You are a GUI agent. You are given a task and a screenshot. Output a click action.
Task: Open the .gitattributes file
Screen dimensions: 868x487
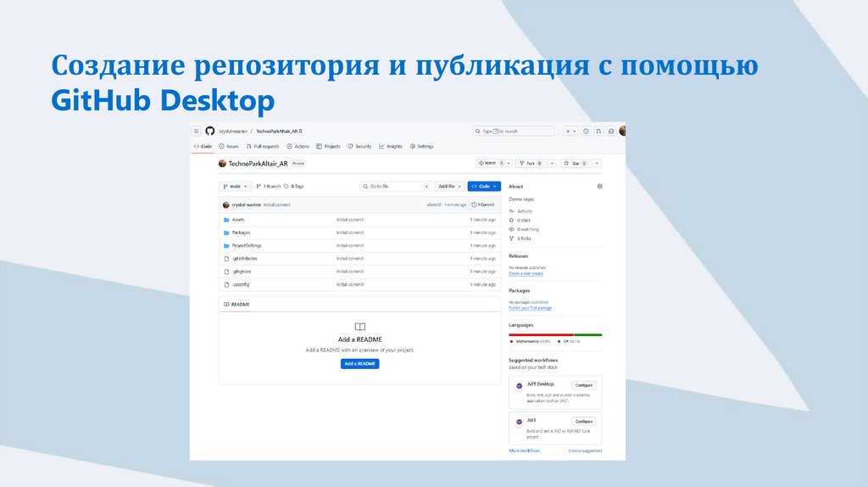pyautogui.click(x=245, y=259)
